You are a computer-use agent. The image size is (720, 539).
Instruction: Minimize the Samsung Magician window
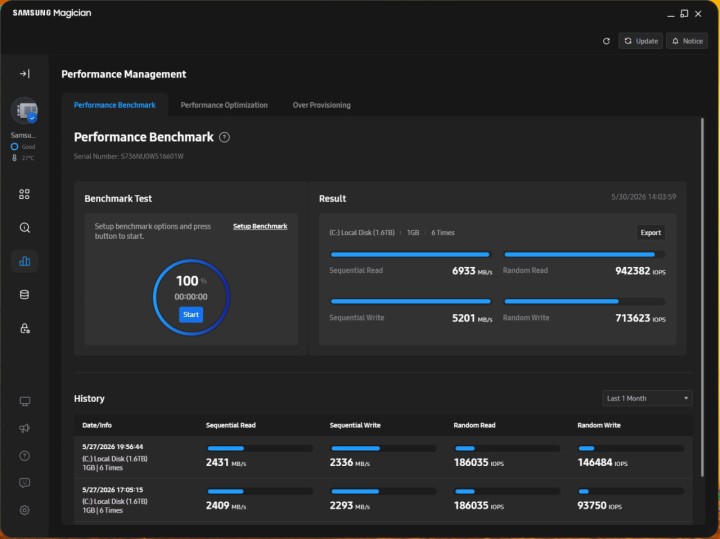click(x=670, y=14)
